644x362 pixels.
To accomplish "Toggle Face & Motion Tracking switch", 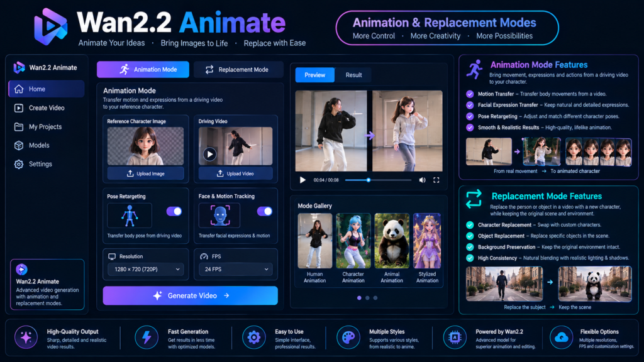I will (x=265, y=211).
